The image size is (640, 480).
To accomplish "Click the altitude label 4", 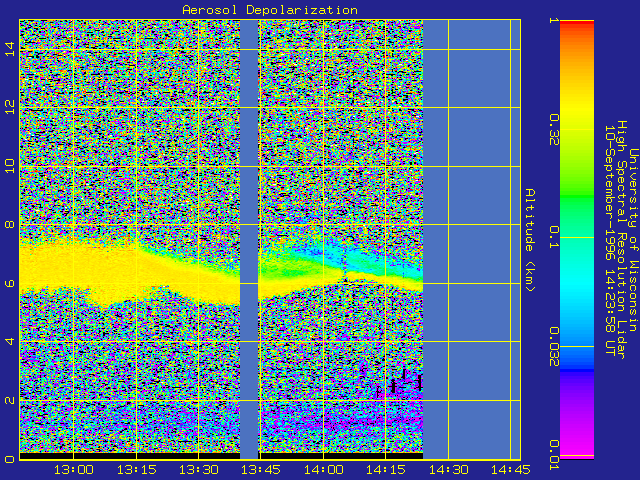I will pyautogui.click(x=10, y=341).
